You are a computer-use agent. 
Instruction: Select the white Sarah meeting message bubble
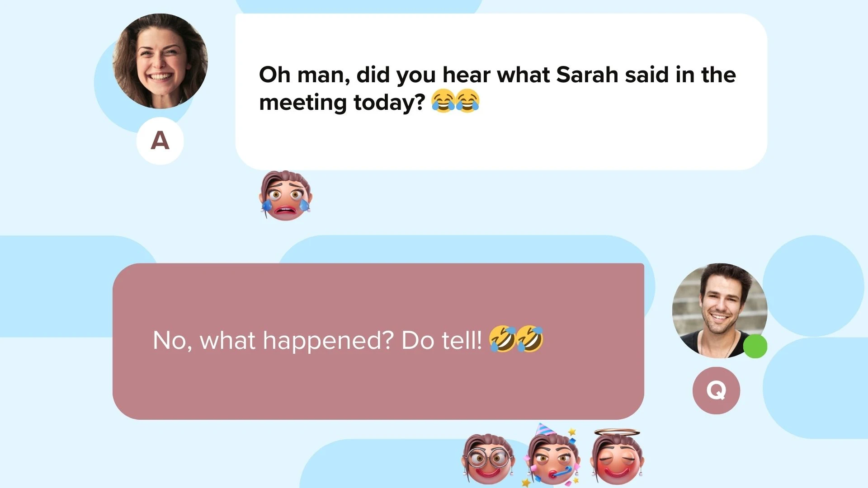coord(501,92)
